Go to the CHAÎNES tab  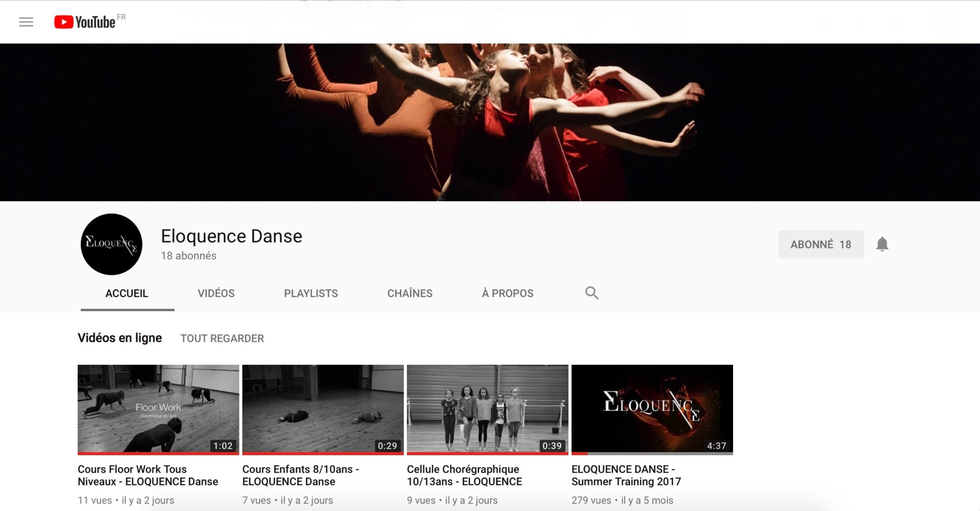[x=409, y=293]
